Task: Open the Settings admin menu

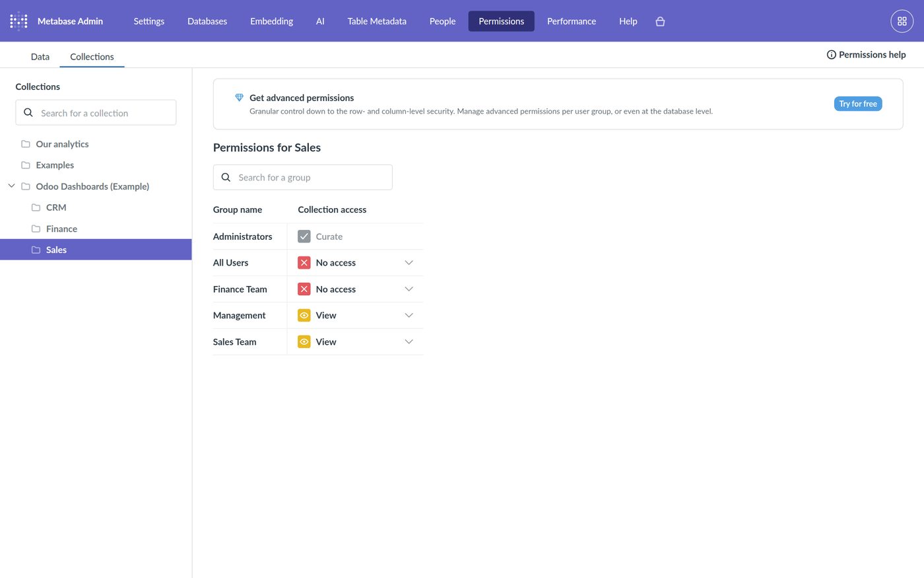Action: 149,21
